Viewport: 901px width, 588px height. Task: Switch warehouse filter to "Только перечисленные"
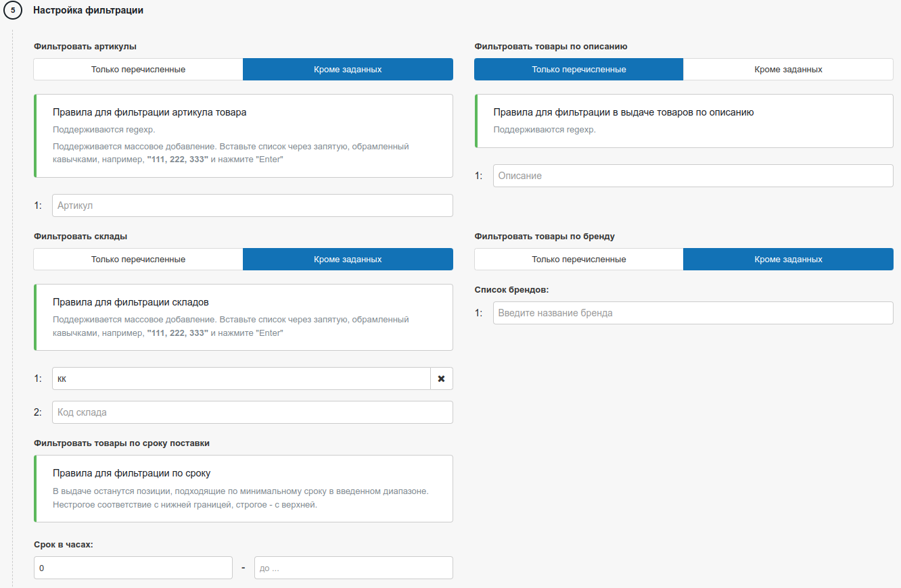138,260
